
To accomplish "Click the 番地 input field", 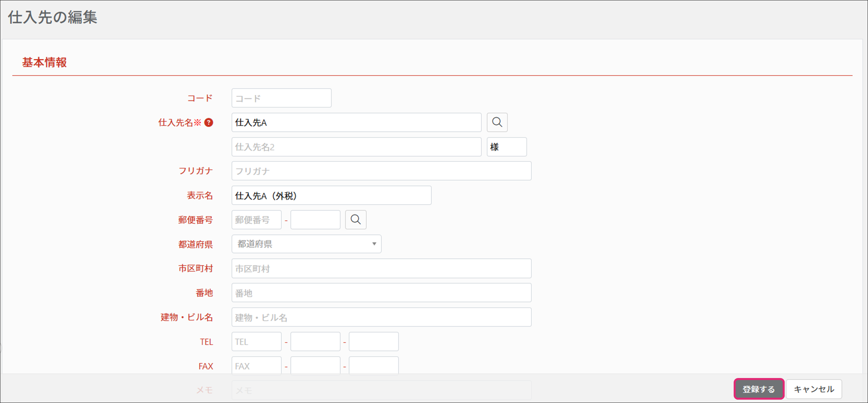I will (x=381, y=293).
